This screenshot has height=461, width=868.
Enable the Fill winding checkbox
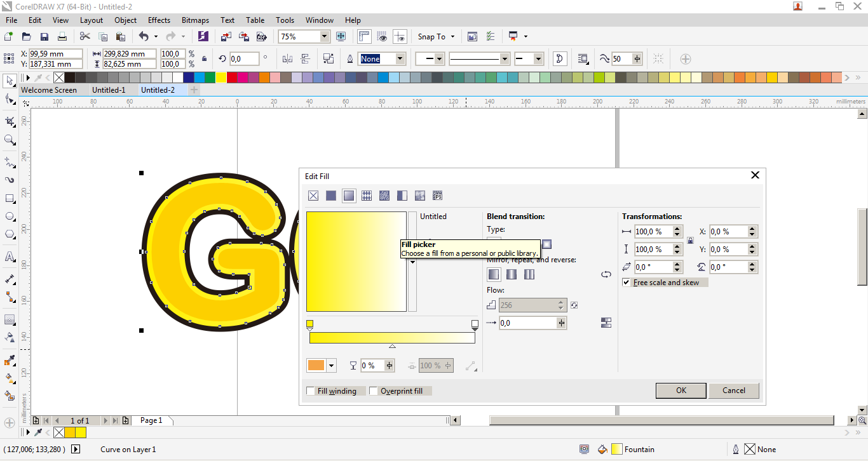[x=311, y=391]
